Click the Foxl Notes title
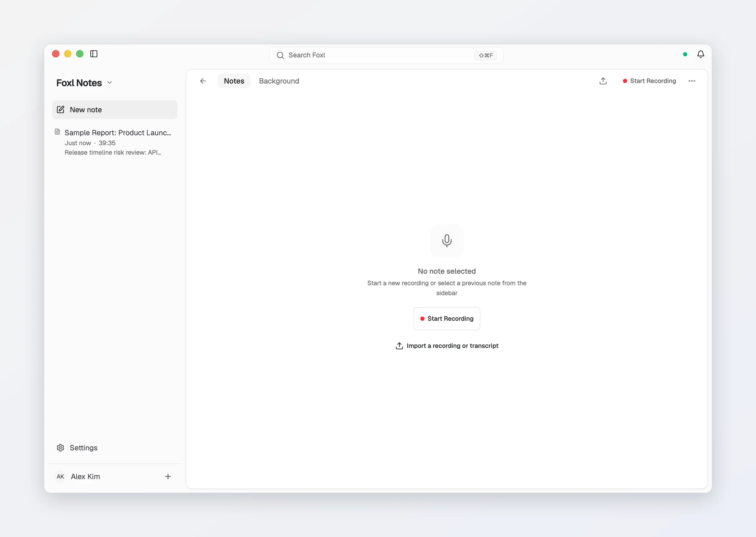 [x=79, y=83]
